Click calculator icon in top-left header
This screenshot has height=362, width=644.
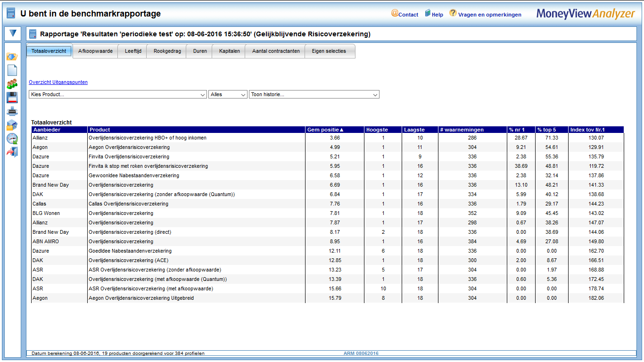[11, 14]
